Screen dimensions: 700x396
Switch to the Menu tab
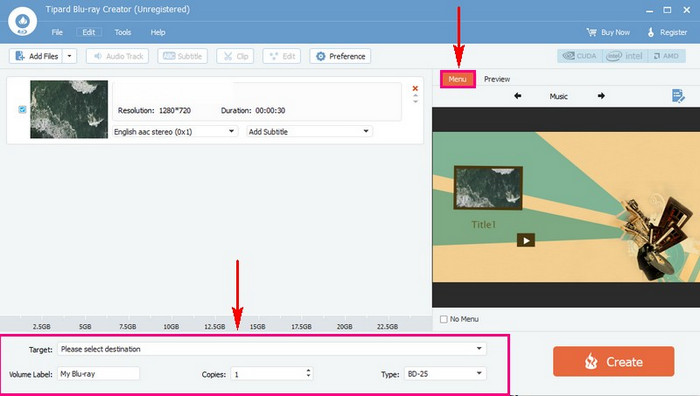coord(458,79)
